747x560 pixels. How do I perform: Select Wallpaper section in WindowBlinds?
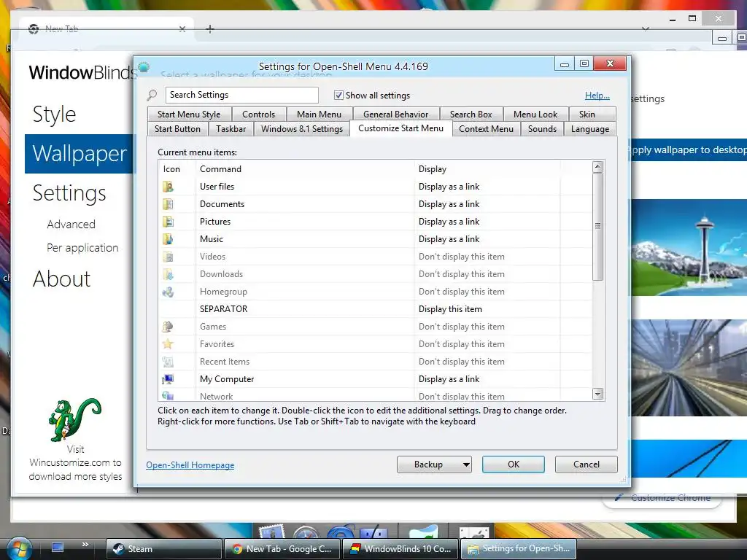tap(80, 154)
